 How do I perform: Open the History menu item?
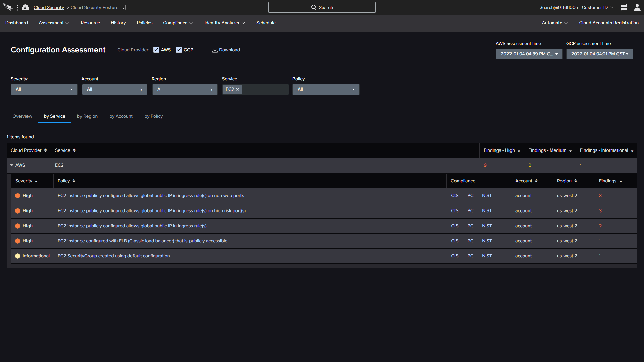pyautogui.click(x=118, y=23)
